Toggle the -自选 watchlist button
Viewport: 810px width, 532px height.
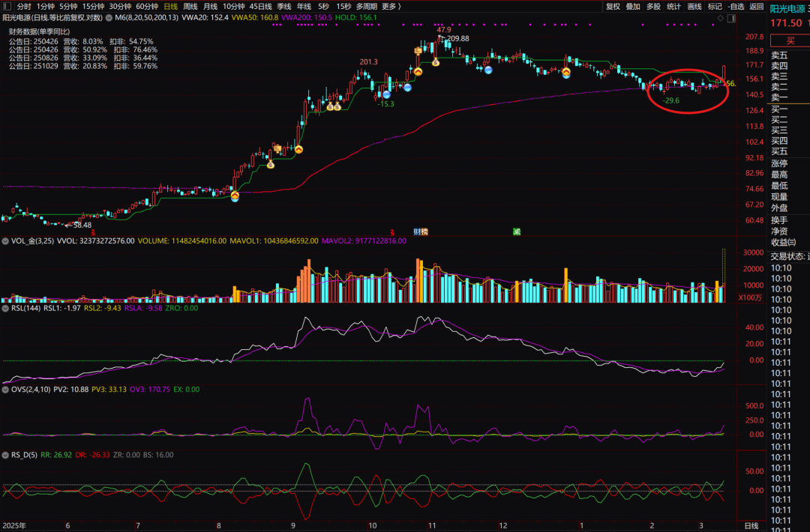(736, 6)
